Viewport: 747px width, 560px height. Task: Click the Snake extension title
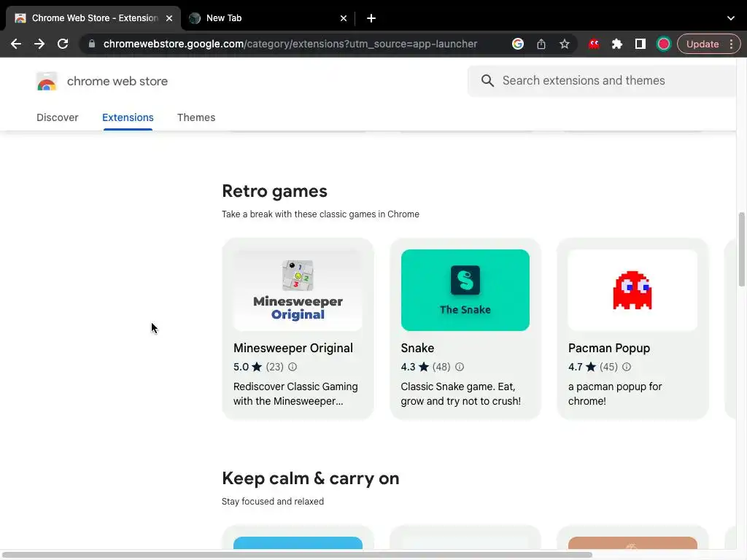[x=417, y=348]
